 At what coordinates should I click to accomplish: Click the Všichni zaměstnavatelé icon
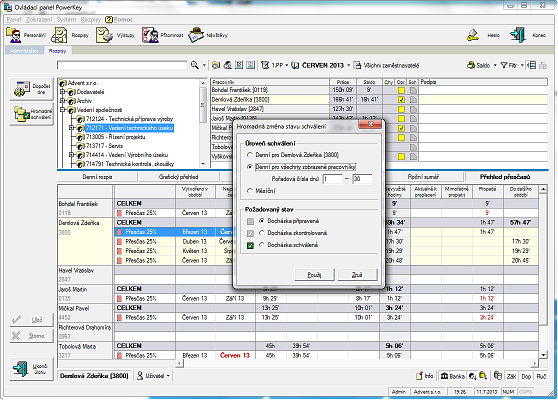[357, 65]
